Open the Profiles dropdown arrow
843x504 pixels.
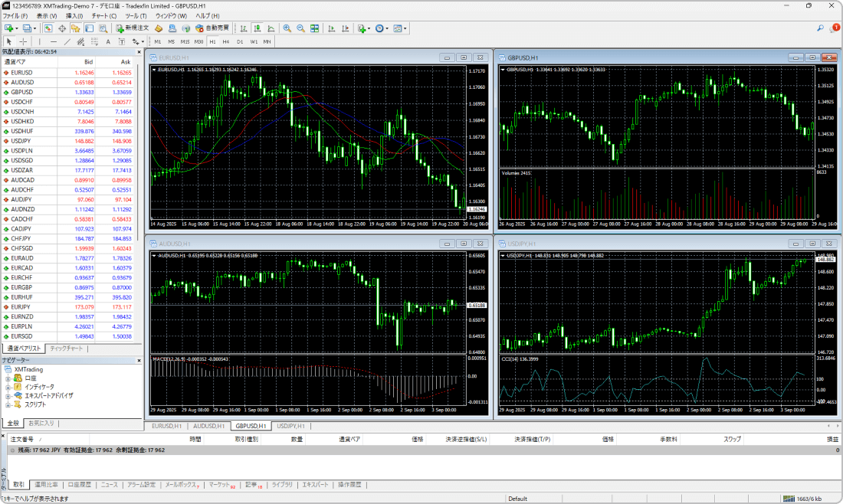pyautogui.click(x=34, y=28)
